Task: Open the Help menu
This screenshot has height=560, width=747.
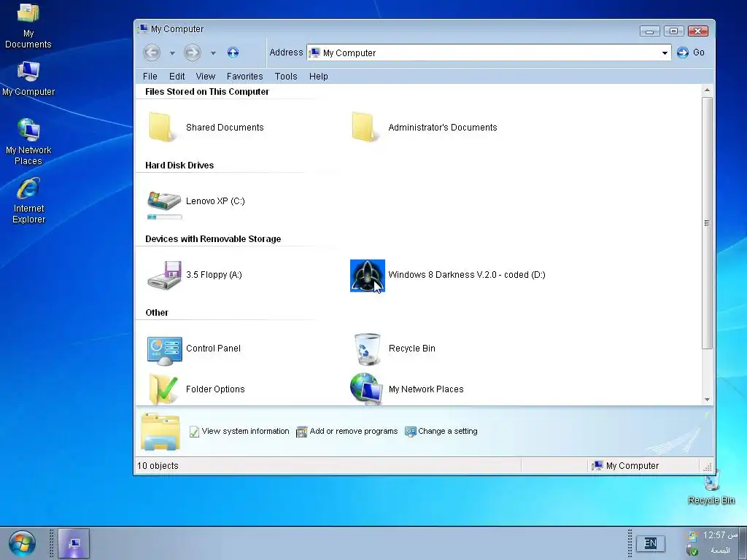Action: (319, 76)
